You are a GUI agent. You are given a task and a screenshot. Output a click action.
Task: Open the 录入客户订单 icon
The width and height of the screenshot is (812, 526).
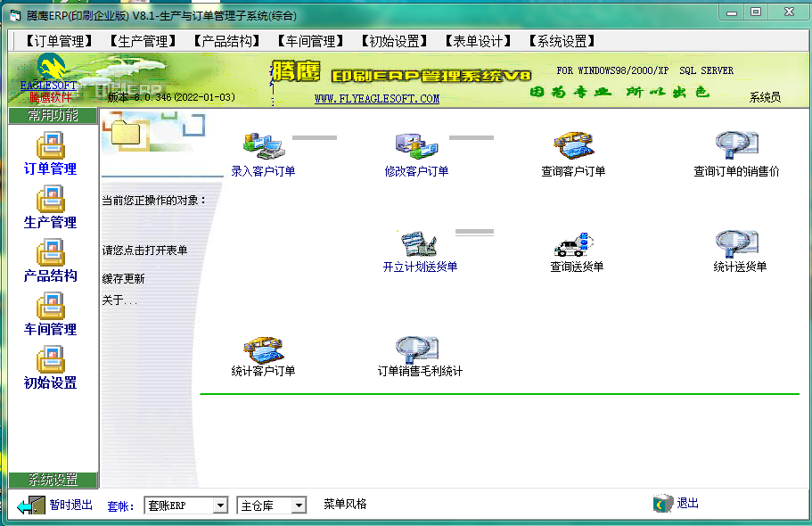click(x=264, y=145)
